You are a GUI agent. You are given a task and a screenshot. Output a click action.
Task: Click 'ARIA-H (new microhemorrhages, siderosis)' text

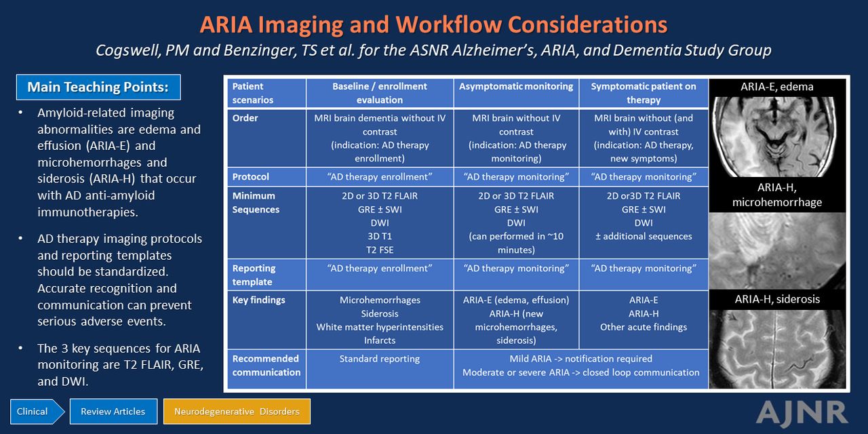(516, 327)
